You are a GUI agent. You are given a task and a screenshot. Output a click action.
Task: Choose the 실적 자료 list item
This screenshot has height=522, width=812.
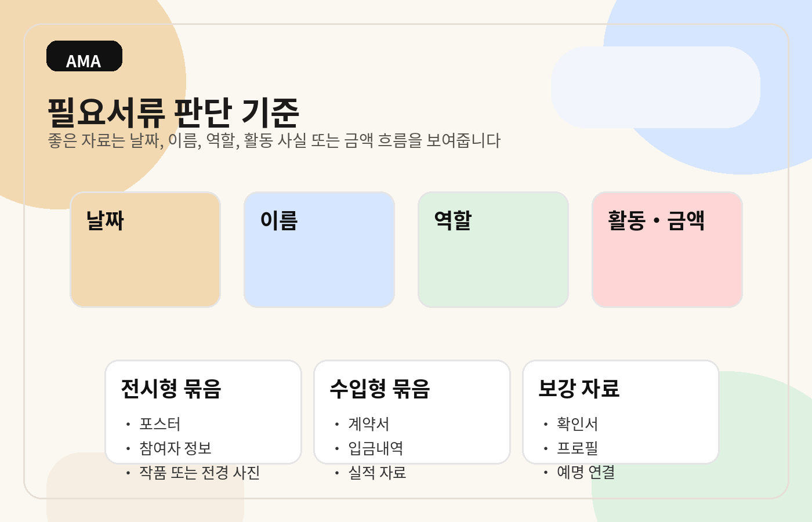pyautogui.click(x=377, y=473)
